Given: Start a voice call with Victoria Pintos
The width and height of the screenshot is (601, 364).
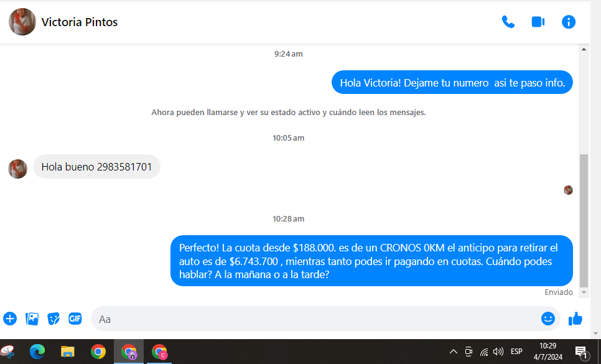Looking at the screenshot, I should tap(508, 22).
